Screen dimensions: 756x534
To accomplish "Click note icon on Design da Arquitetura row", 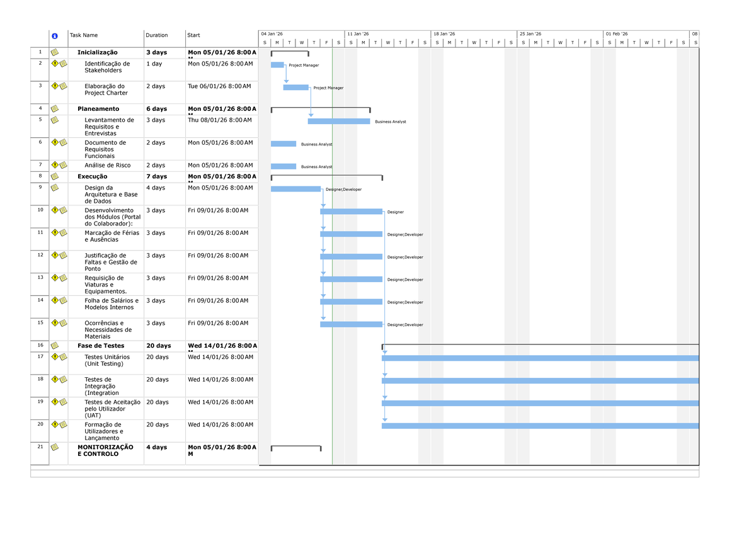I will 55,188.
